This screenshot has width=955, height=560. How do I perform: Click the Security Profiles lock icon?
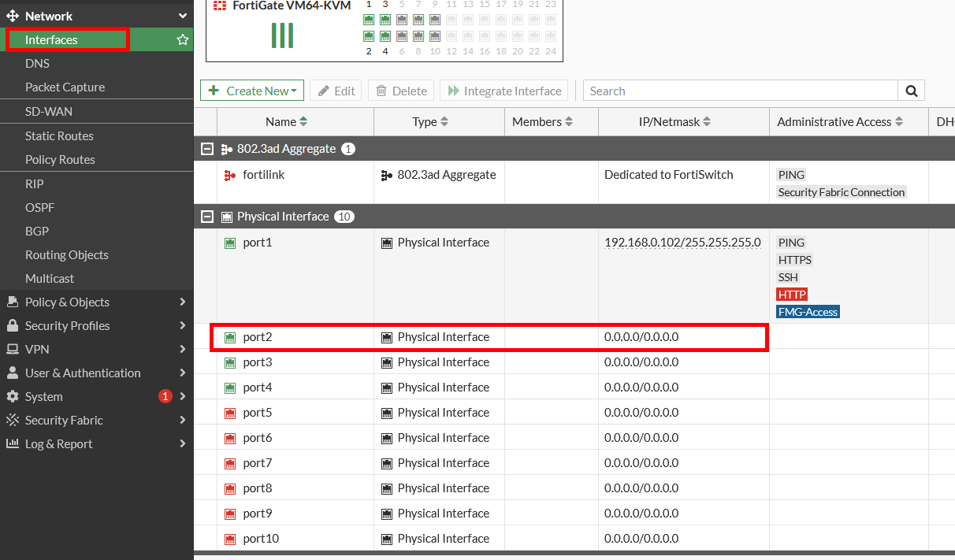tap(13, 326)
